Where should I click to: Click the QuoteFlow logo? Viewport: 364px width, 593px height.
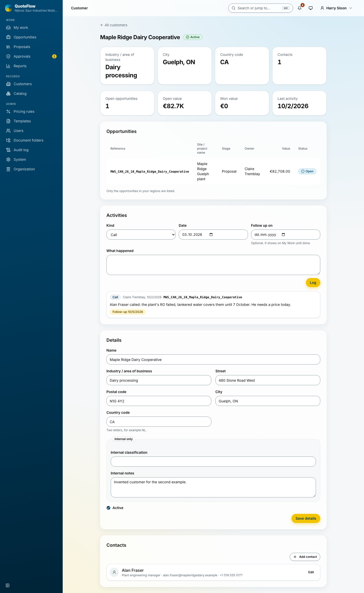click(9, 8)
